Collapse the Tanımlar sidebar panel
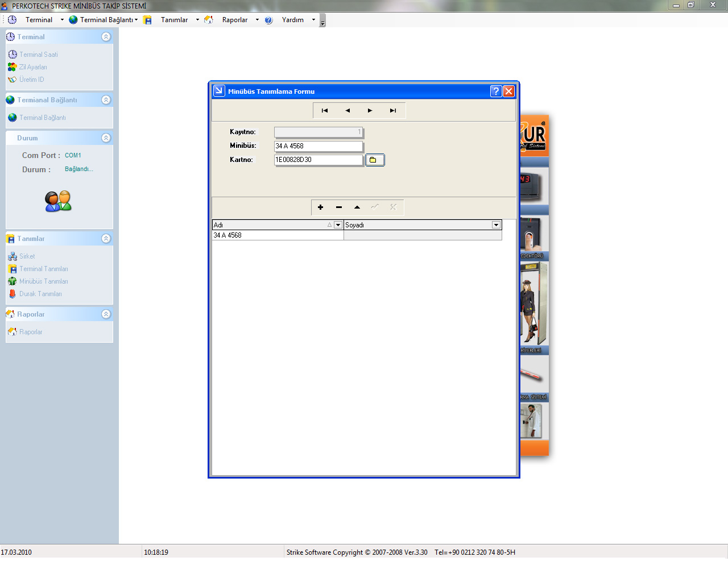The image size is (728, 582). pyautogui.click(x=106, y=239)
